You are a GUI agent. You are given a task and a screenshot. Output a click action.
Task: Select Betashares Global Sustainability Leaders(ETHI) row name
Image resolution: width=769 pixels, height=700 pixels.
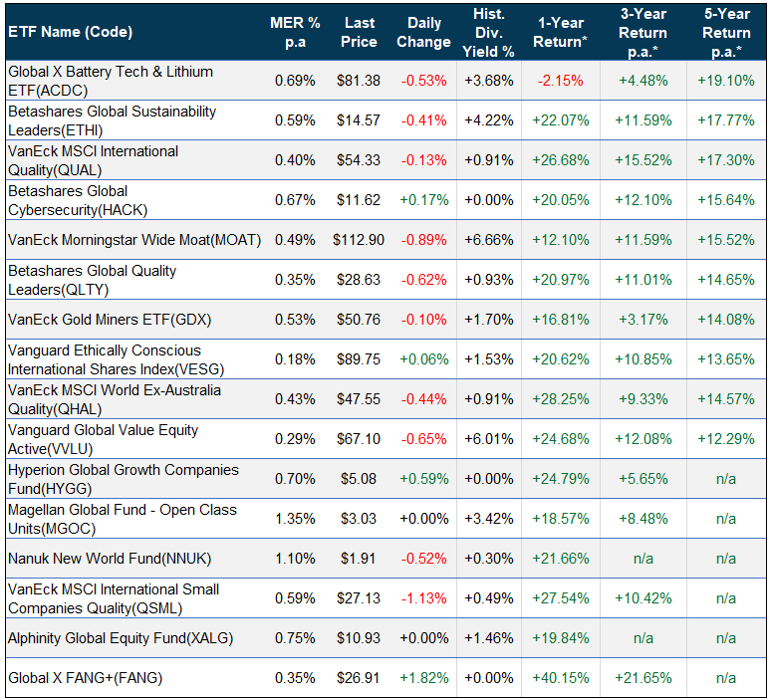pyautogui.click(x=112, y=120)
